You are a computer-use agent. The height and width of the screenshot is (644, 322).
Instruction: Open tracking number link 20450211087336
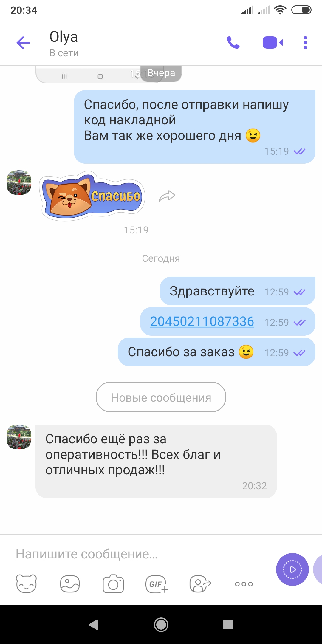tap(202, 321)
